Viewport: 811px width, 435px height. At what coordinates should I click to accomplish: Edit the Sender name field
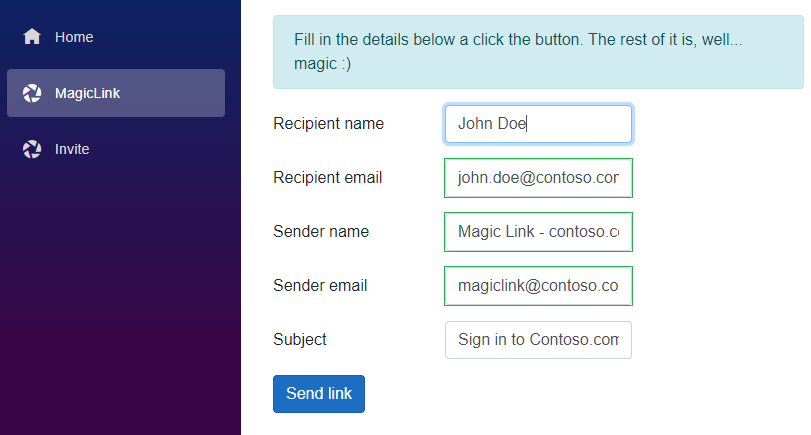tap(538, 232)
